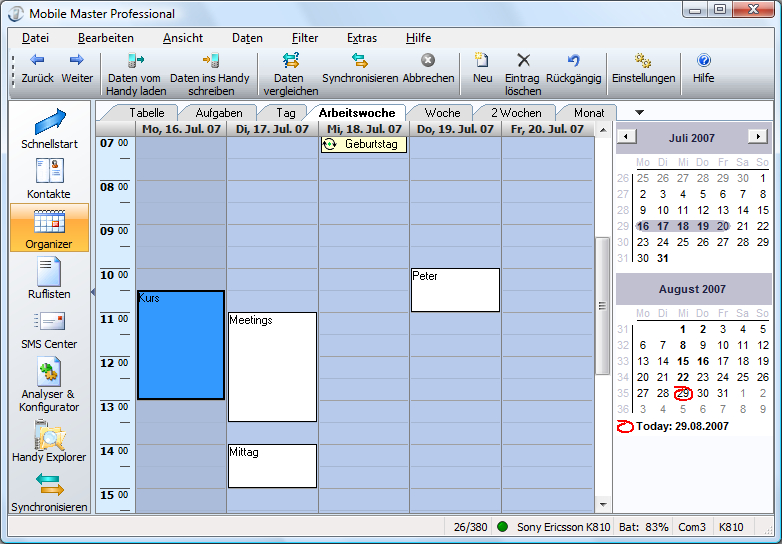The height and width of the screenshot is (544, 782).
Task: Click the Zurück back arrow icon
Action: (38, 61)
